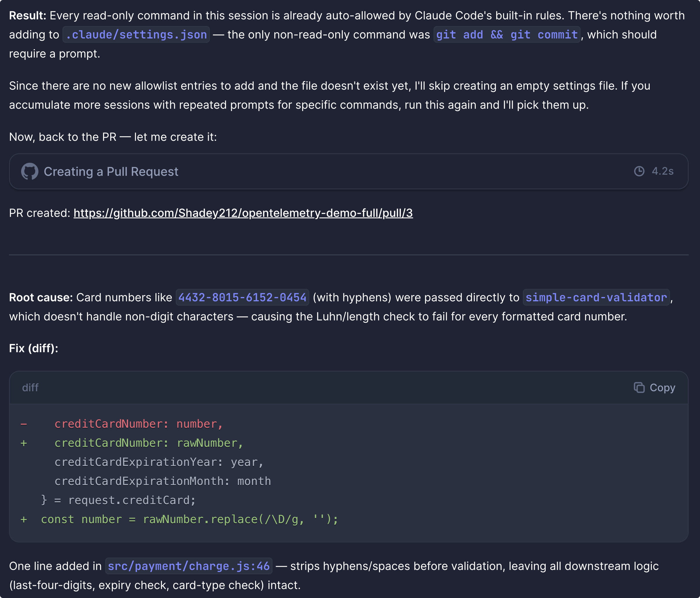Image resolution: width=700 pixels, height=598 pixels.
Task: Click the clock icon beside 4.2s
Action: coord(639,171)
